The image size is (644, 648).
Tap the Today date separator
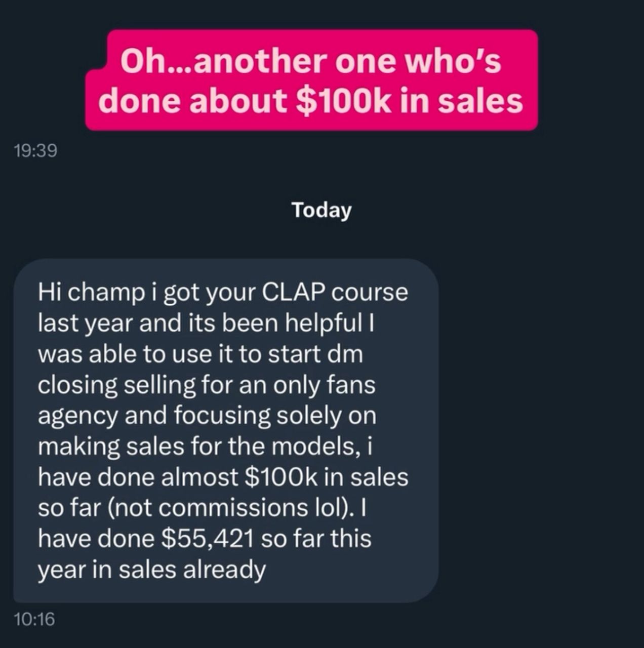(x=321, y=210)
